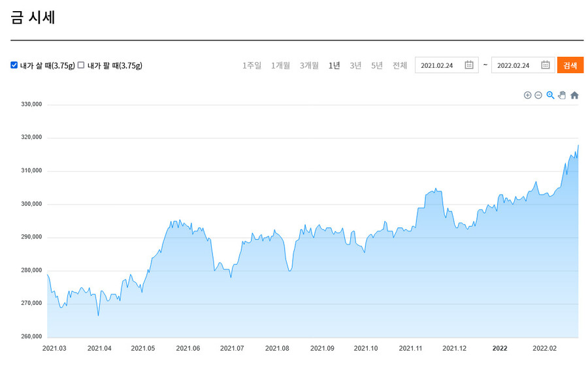
Task: Show the 5년 price history
Action: tap(377, 65)
